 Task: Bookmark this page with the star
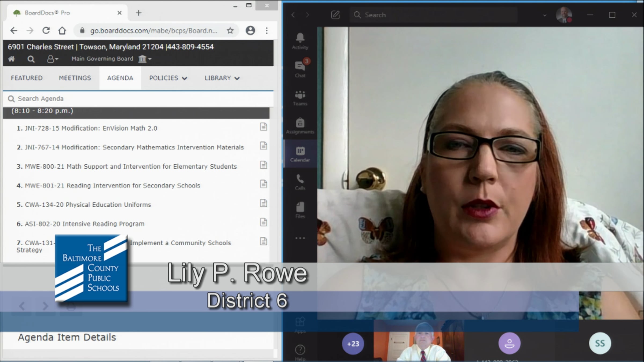(230, 31)
